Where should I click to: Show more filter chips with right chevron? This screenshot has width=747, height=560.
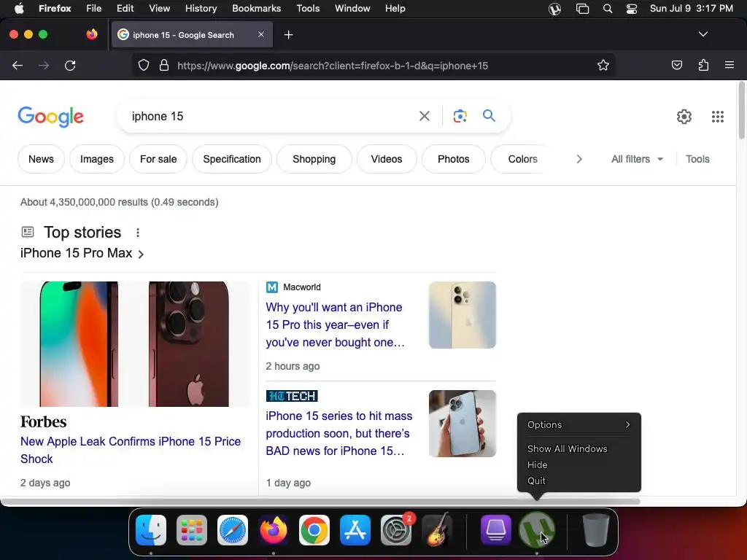click(579, 159)
